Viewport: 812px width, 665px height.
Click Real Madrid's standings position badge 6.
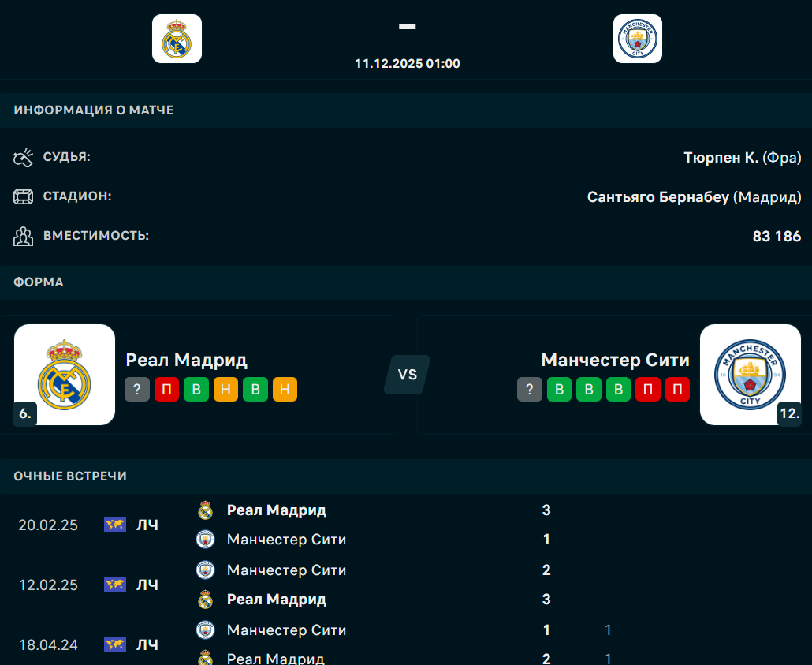coord(24,413)
